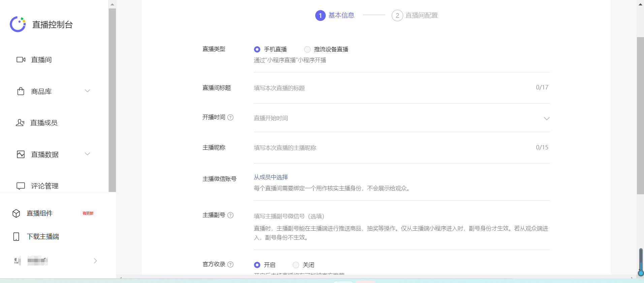Open account details via the arrow beside avatar

[x=95, y=261]
